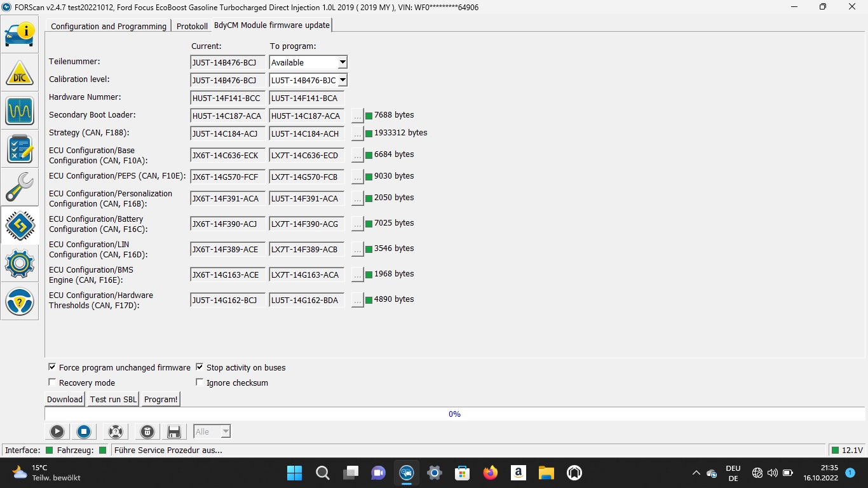The image size is (868, 488).
Task: Open the checklist tests section
Action: pyautogui.click(x=20, y=149)
